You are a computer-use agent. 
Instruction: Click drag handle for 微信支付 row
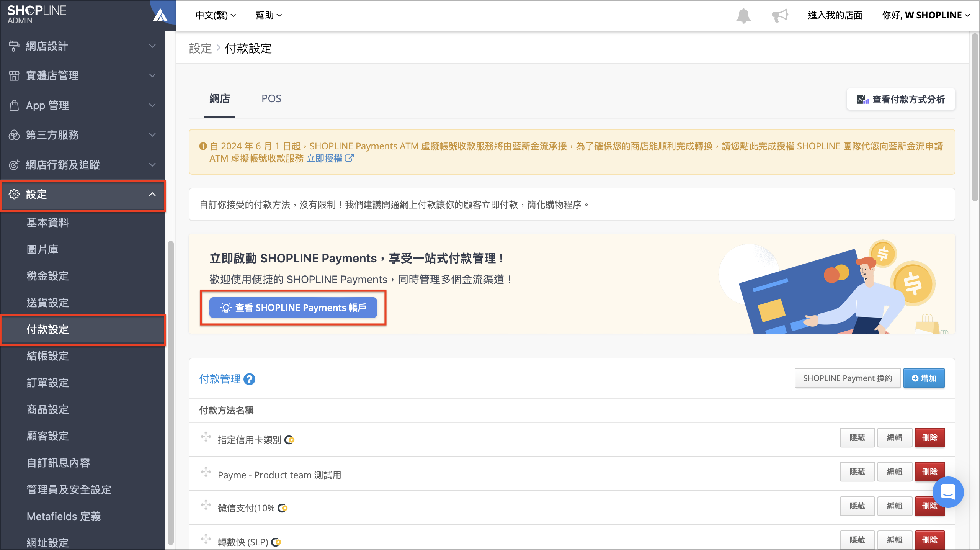click(x=206, y=505)
